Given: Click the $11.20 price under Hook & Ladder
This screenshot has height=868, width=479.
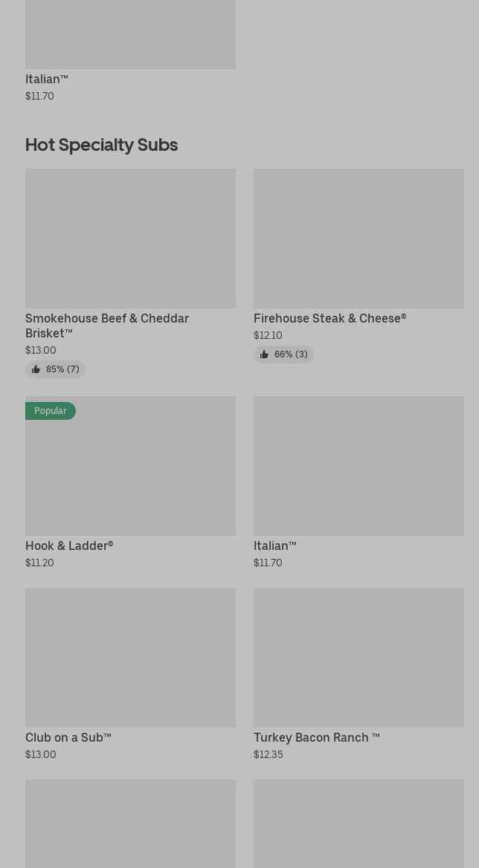Looking at the screenshot, I should 39,563.
